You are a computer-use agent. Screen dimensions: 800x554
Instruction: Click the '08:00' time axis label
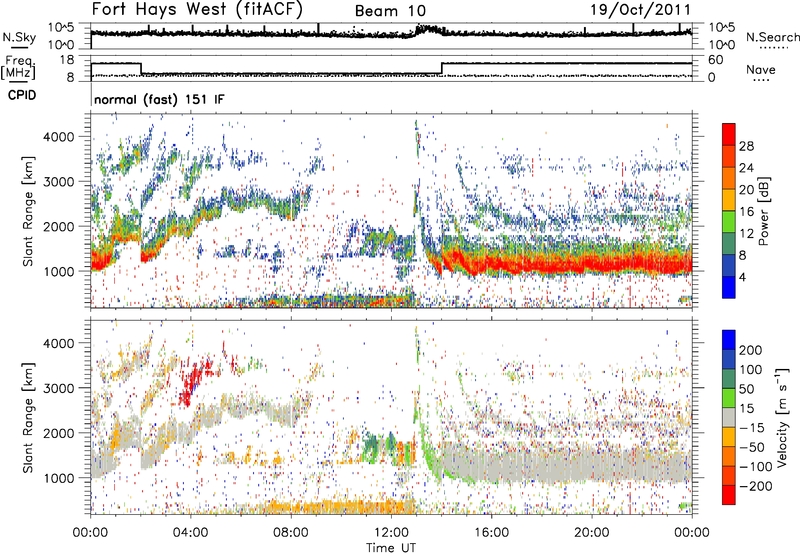pyautogui.click(x=290, y=533)
